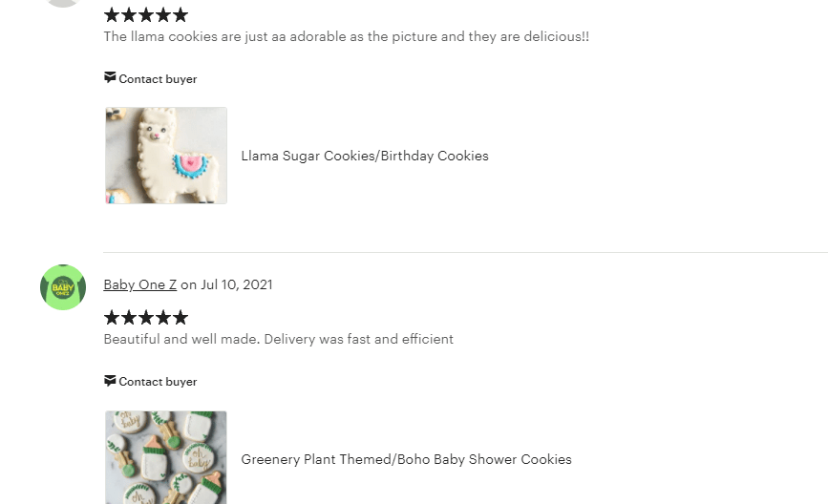
Task: Click the first star of Baby One Z's rating
Action: click(112, 318)
